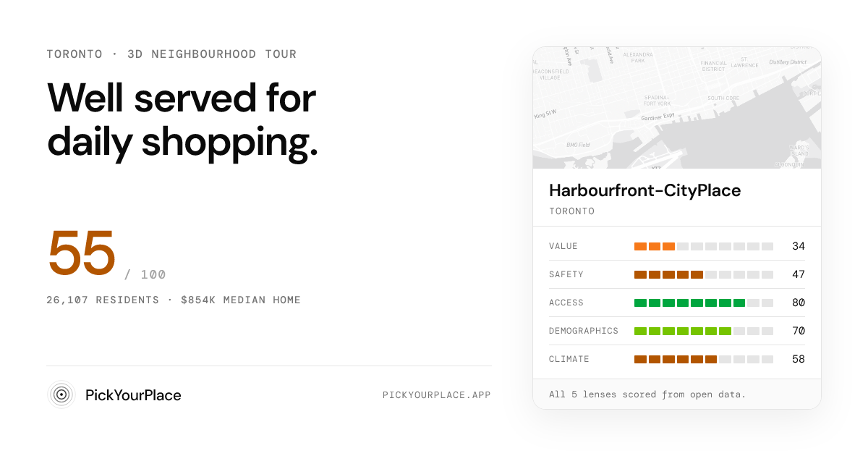Screen dimensions: 868x456
Task: Select the ACCESS row label
Action: pyautogui.click(x=566, y=303)
